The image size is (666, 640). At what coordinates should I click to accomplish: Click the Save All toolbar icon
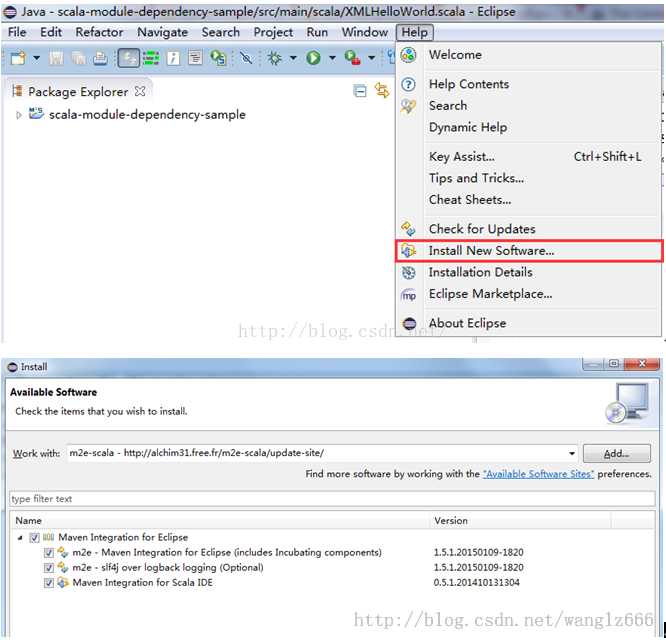[x=79, y=58]
